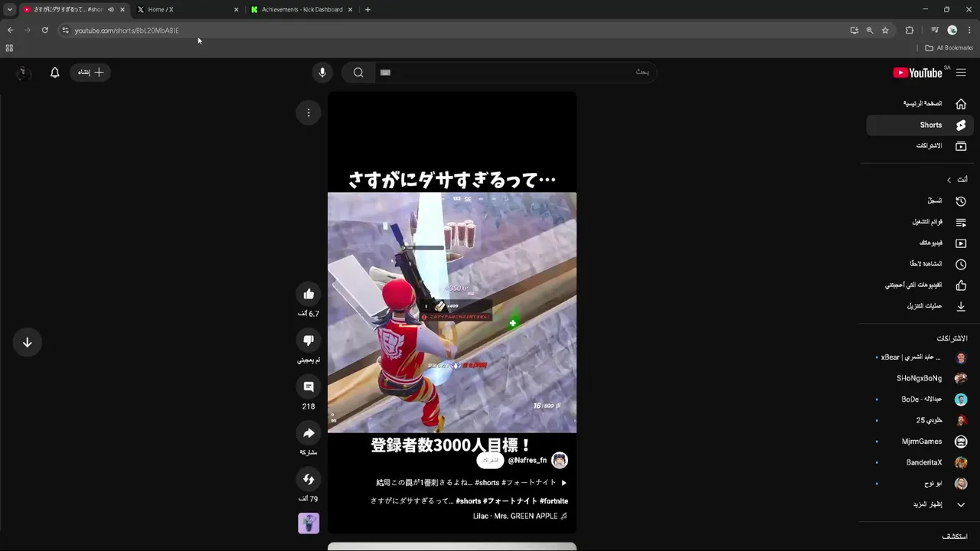
Task: Switch to the Home / X tab
Action: click(x=187, y=9)
